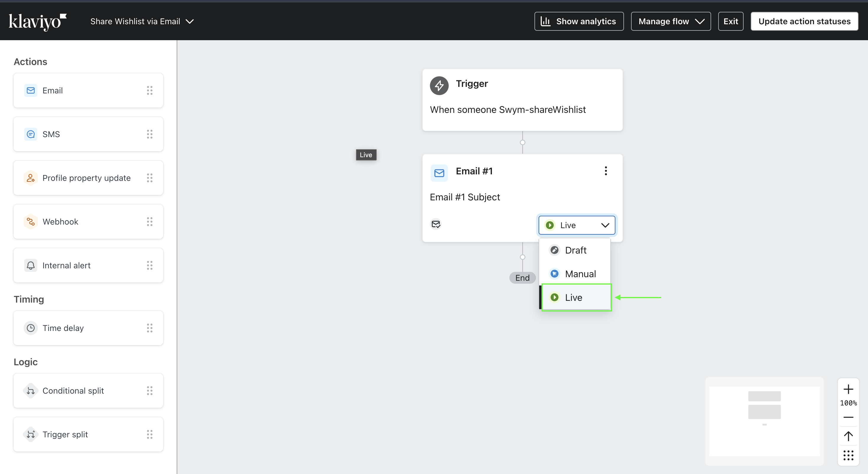This screenshot has height=474, width=868.
Task: Open Email #1 three-dot options menu
Action: tap(606, 171)
